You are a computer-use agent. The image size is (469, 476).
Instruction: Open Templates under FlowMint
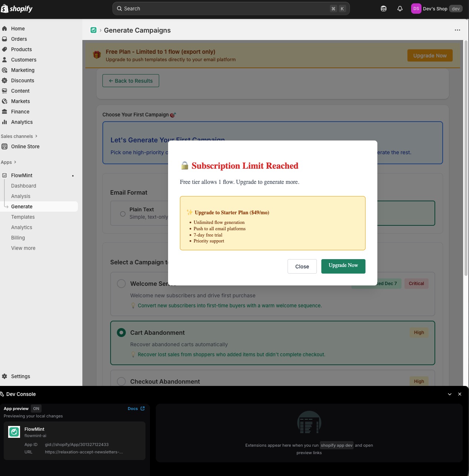click(x=23, y=217)
